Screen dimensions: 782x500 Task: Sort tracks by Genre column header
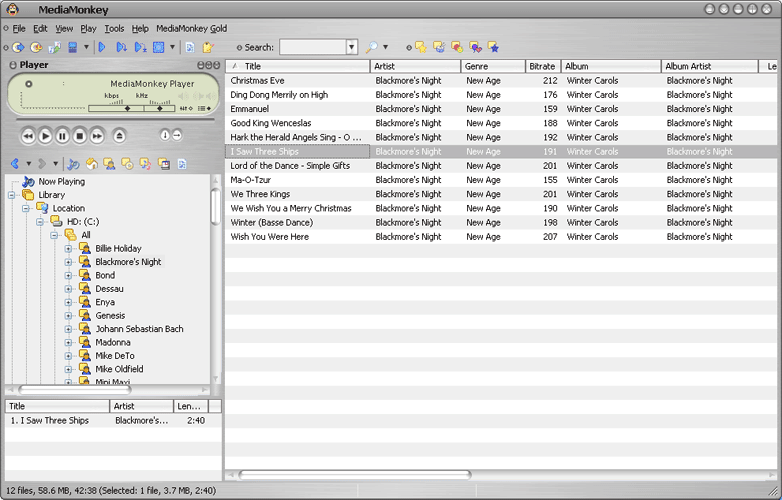click(492, 66)
